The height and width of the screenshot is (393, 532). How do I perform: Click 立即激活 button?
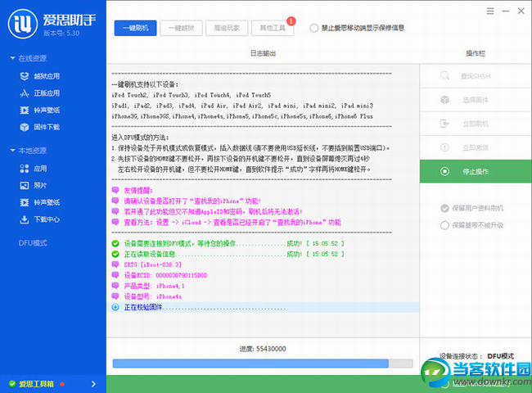pos(476,147)
